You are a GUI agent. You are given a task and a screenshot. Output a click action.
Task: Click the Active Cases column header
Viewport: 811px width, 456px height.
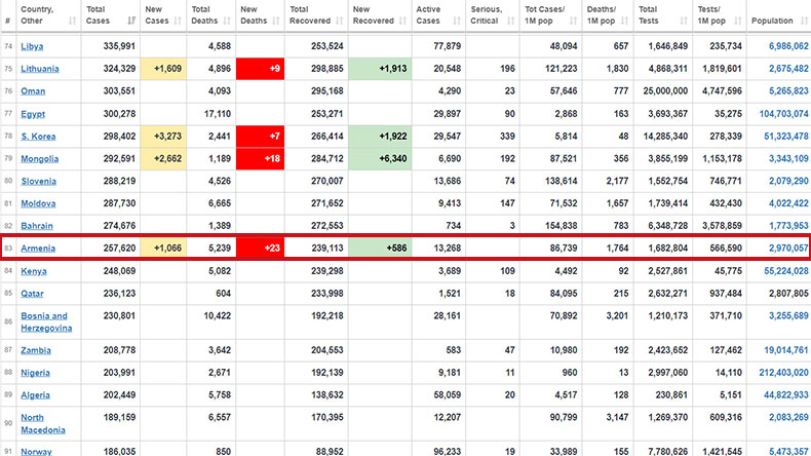click(x=438, y=15)
